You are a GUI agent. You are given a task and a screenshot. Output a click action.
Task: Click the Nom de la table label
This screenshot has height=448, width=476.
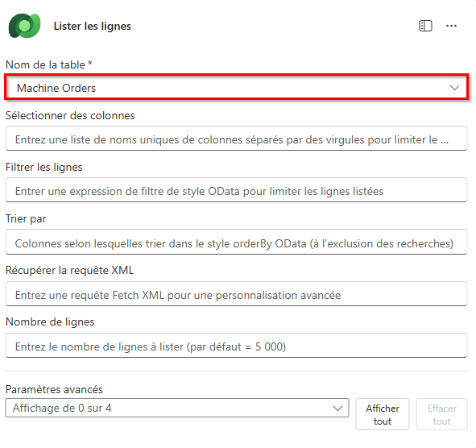pos(45,64)
